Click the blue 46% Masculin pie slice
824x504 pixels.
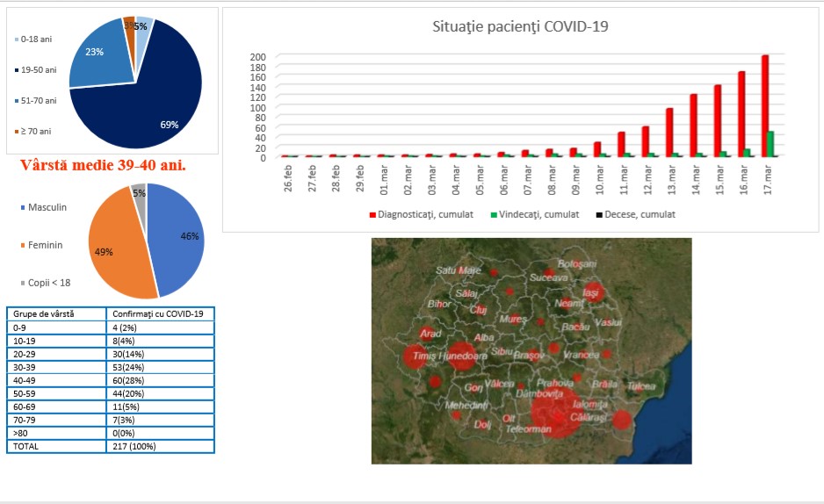tap(180, 237)
